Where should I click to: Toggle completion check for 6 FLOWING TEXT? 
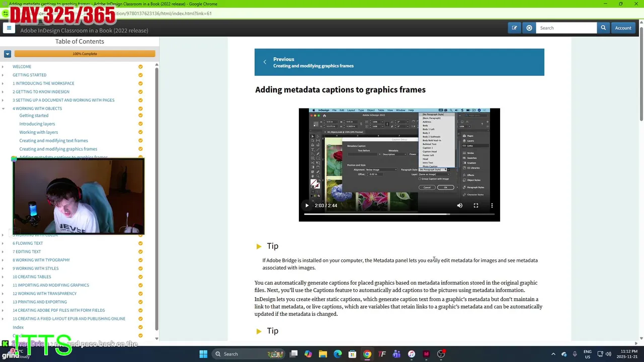click(140, 243)
